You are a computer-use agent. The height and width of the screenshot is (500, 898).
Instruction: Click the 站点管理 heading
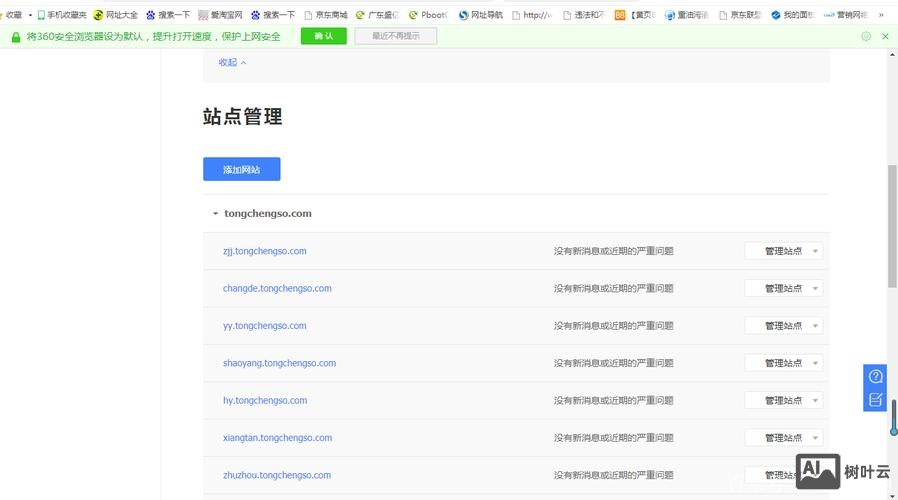(242, 116)
